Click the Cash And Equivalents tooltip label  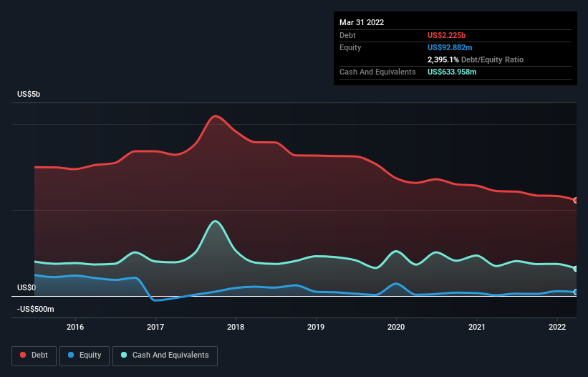(377, 72)
